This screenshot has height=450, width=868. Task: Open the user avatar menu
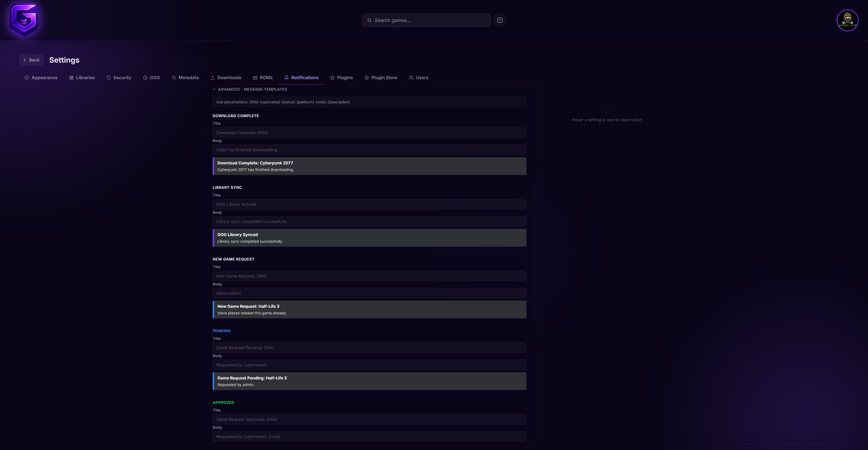click(847, 21)
